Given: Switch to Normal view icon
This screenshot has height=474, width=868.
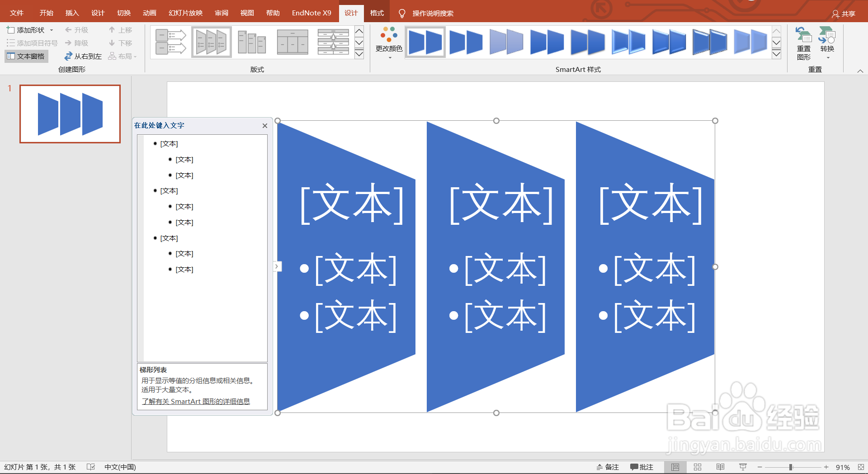Looking at the screenshot, I should pyautogui.click(x=675, y=467).
